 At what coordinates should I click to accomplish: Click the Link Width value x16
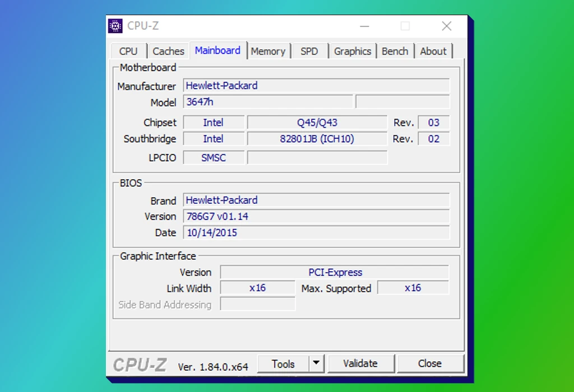258,288
